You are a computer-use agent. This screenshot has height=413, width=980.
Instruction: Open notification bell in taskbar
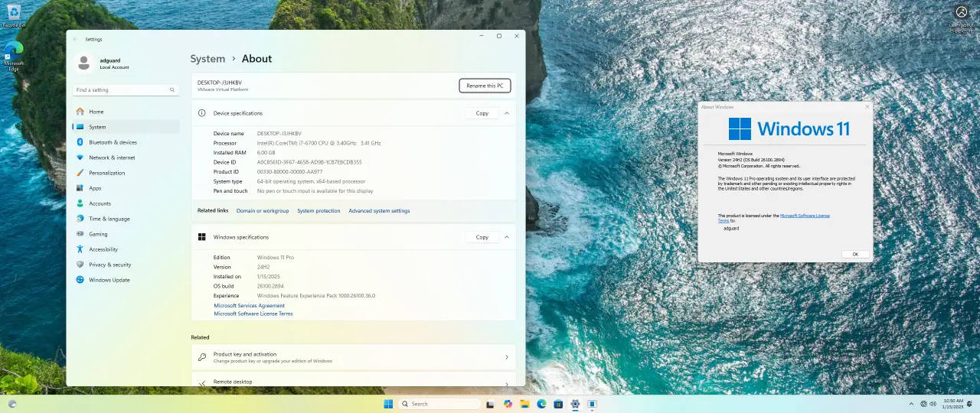point(970,404)
